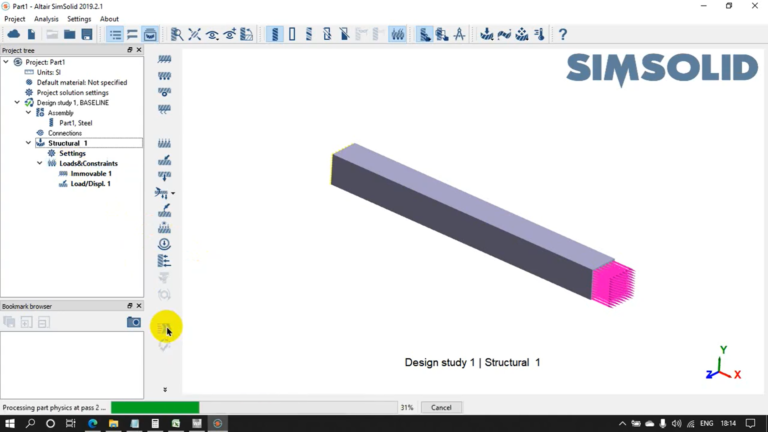Open Windows Start menu

click(10, 423)
